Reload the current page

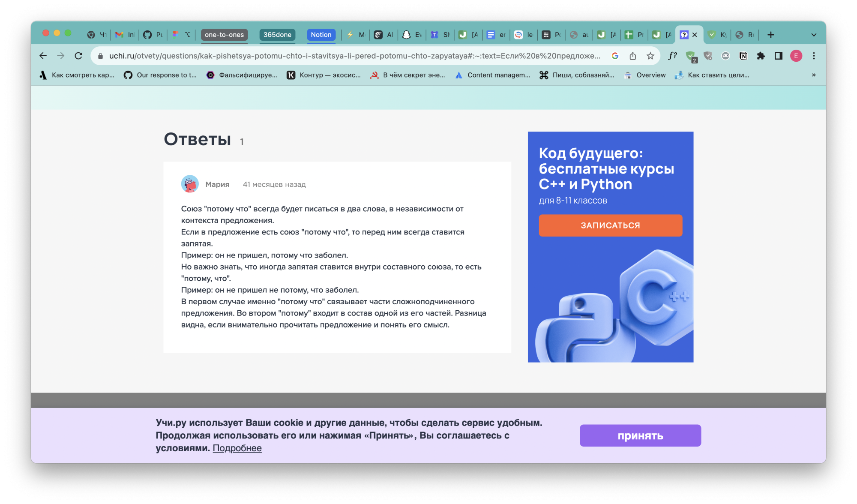click(x=79, y=56)
